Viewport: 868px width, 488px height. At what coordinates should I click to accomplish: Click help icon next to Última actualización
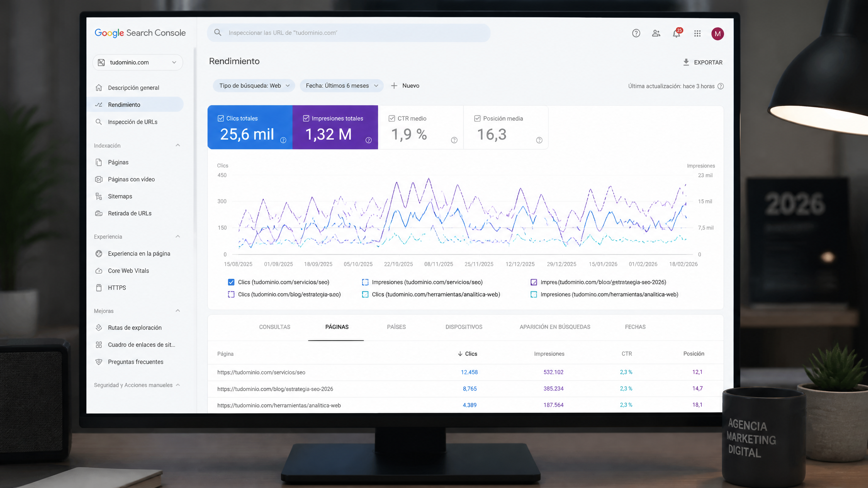pos(721,86)
